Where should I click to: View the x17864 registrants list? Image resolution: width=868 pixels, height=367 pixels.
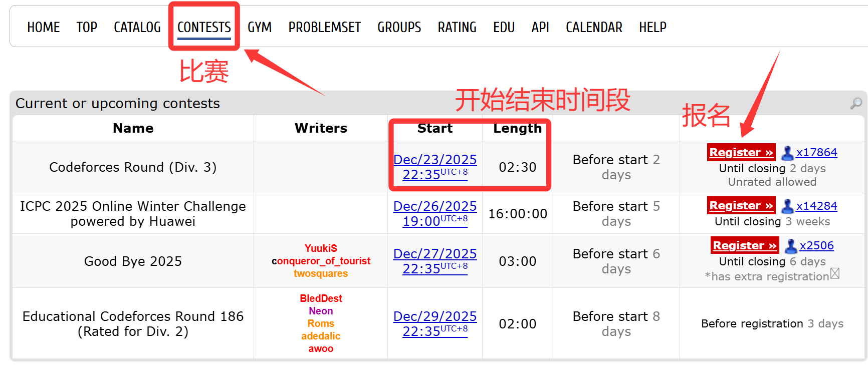tap(816, 152)
